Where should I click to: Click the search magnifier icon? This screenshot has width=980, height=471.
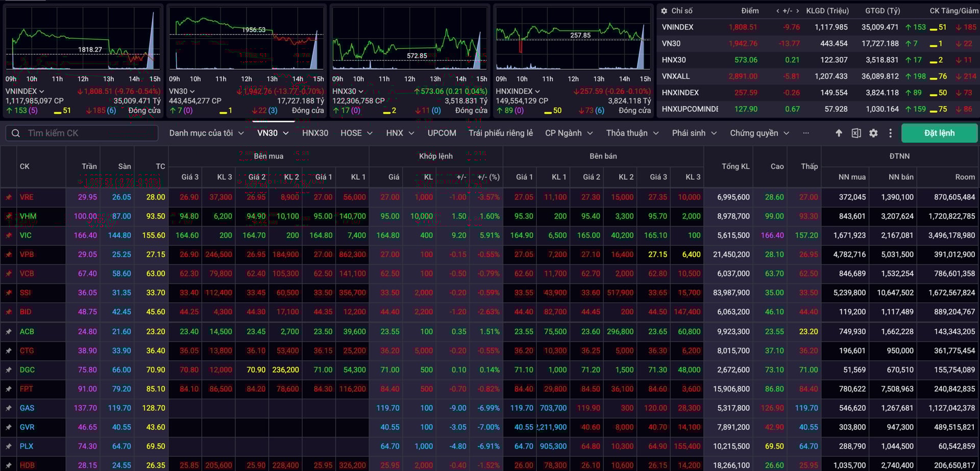[x=15, y=133]
